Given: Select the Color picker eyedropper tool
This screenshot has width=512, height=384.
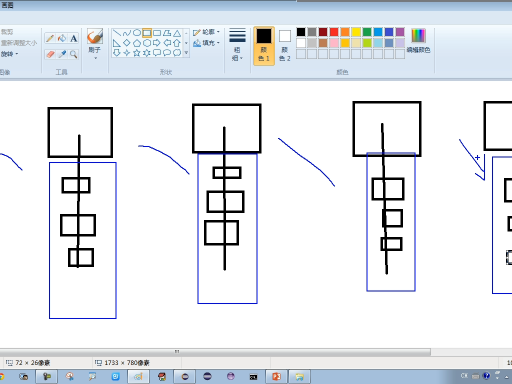Looking at the screenshot, I should click(x=62, y=54).
